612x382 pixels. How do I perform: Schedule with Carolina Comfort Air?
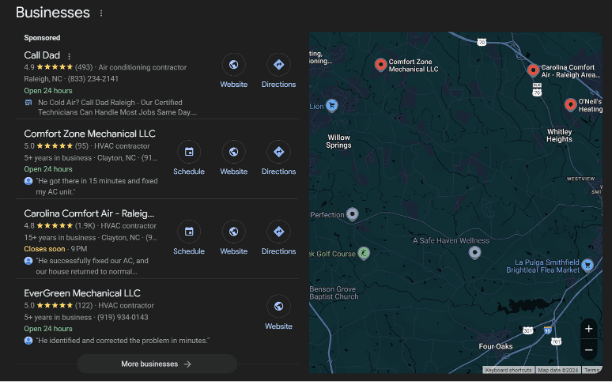[x=189, y=231]
